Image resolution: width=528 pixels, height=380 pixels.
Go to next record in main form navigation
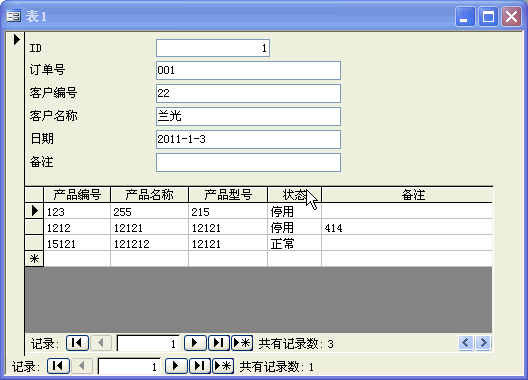pos(176,366)
